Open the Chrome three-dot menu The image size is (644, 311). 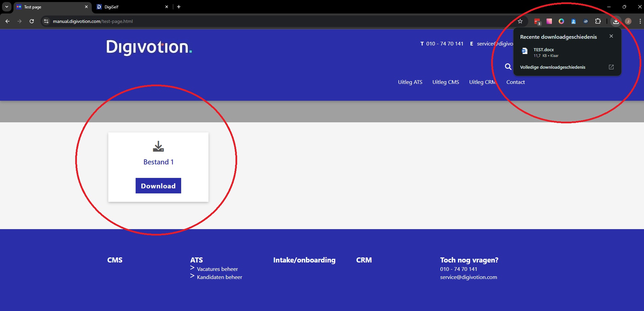point(640,21)
